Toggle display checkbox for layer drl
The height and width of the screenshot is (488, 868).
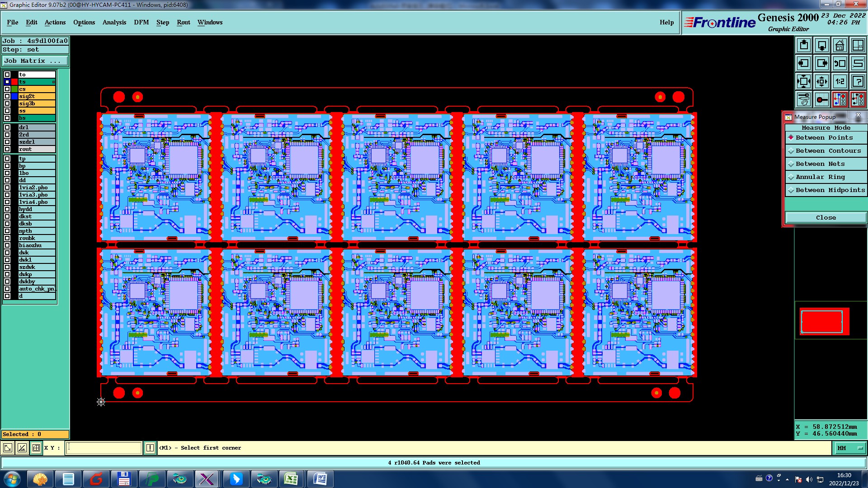coord(7,127)
